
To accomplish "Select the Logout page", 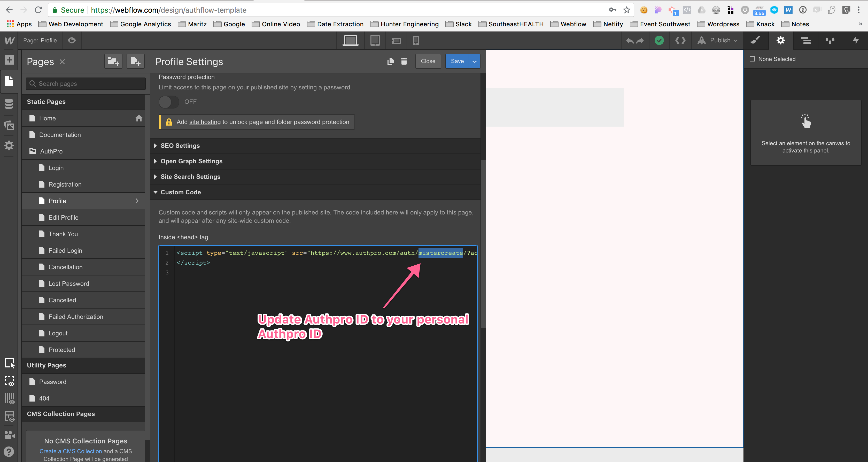I will (83, 333).
